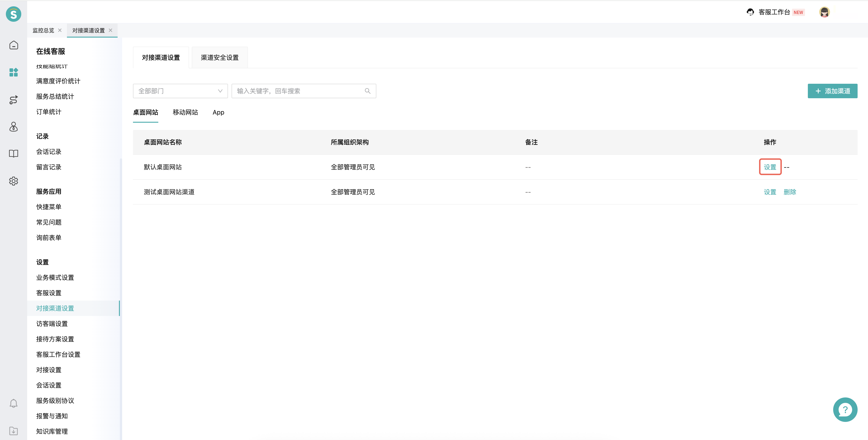The height and width of the screenshot is (440, 868).
Task: Expand the 全部部门 dropdown
Action: 180,91
